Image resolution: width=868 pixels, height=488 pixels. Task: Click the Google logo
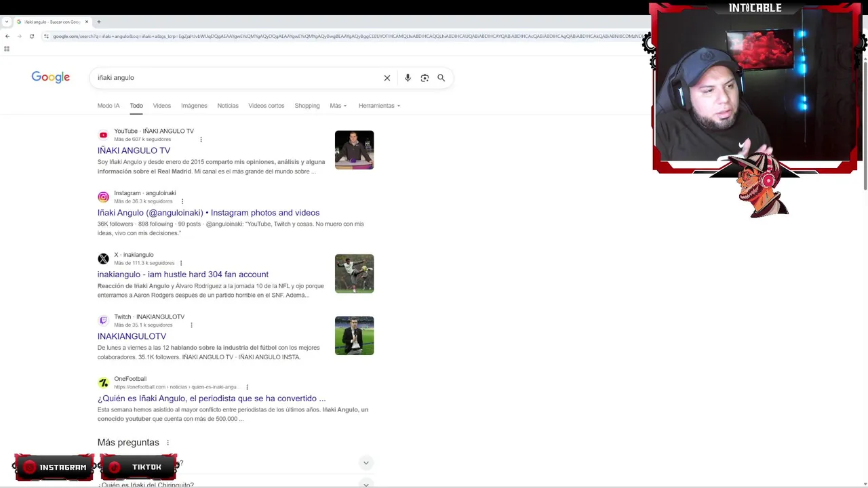tap(51, 77)
